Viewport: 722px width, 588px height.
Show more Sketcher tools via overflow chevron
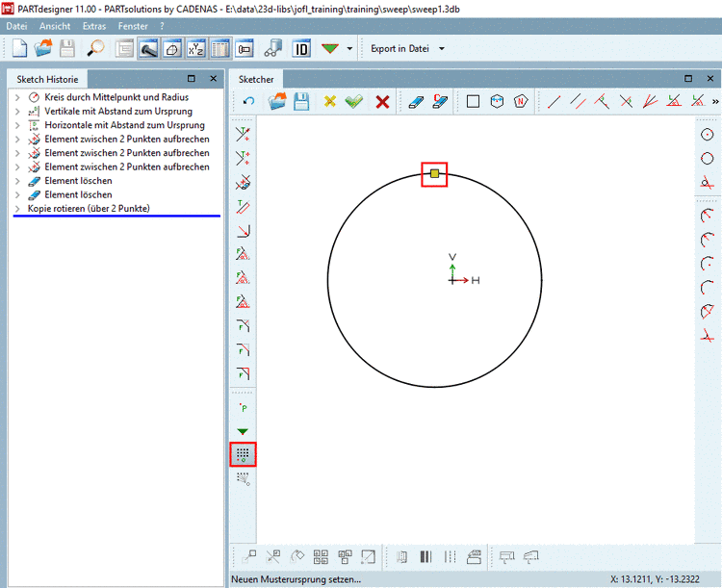tap(715, 102)
